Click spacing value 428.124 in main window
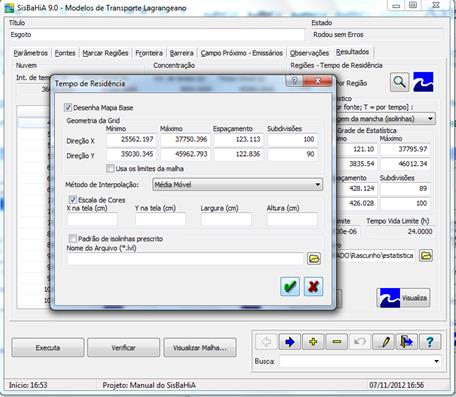This screenshot has height=397, width=456. coord(357,189)
